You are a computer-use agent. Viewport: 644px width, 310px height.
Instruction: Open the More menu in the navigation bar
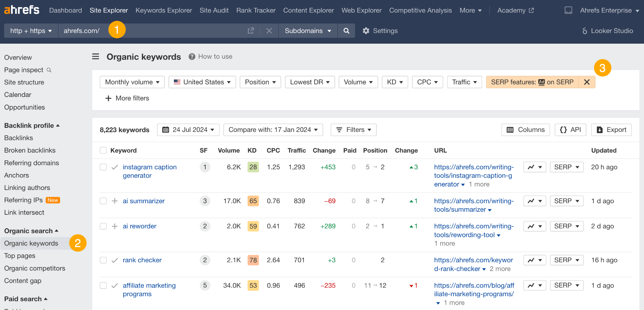pyautogui.click(x=470, y=10)
